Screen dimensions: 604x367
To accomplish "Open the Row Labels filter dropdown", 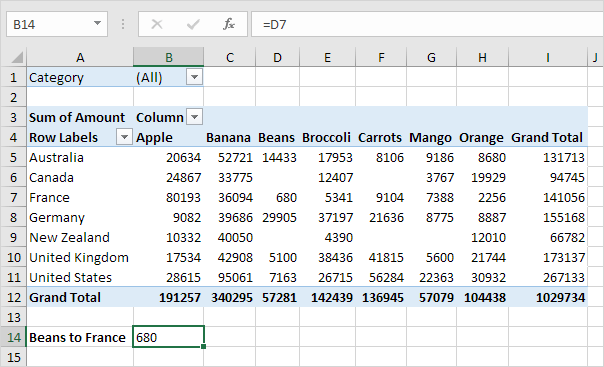I will (x=124, y=137).
